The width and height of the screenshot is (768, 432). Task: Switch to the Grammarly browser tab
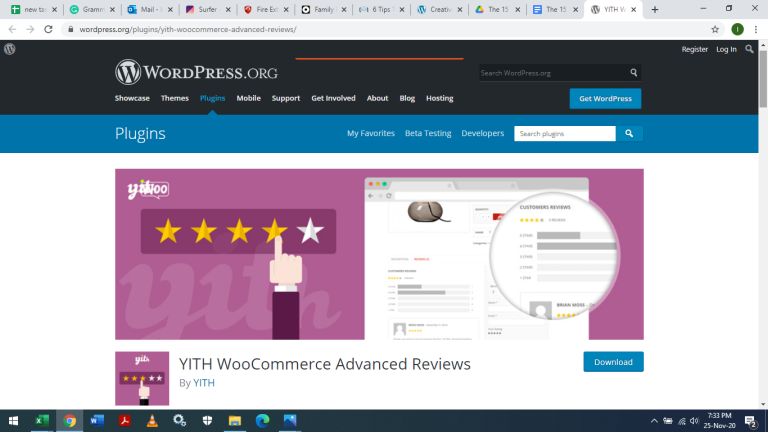click(x=92, y=9)
